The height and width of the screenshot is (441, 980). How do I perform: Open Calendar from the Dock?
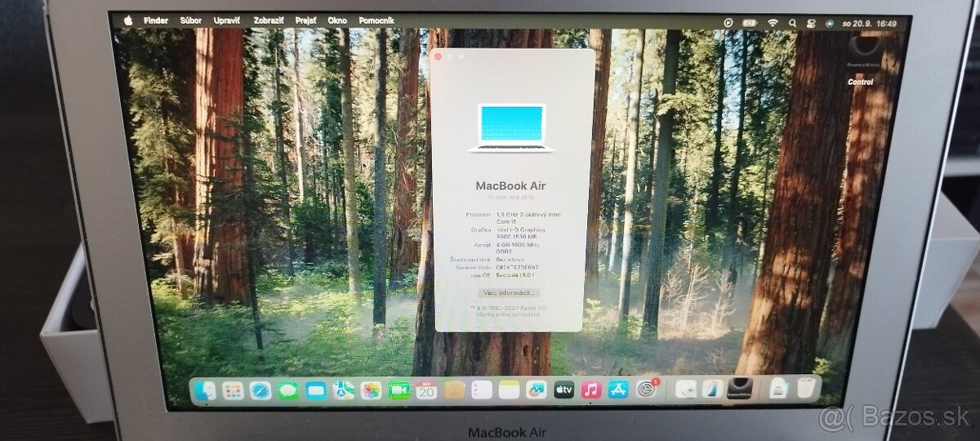click(x=426, y=390)
